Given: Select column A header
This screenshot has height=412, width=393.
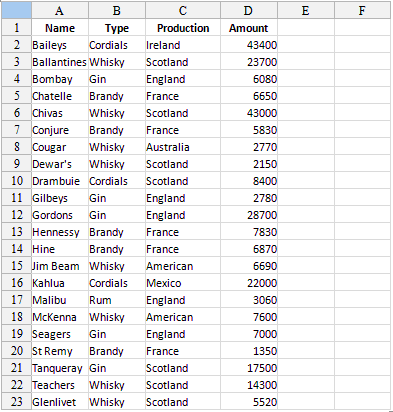Looking at the screenshot, I should 60,10.
